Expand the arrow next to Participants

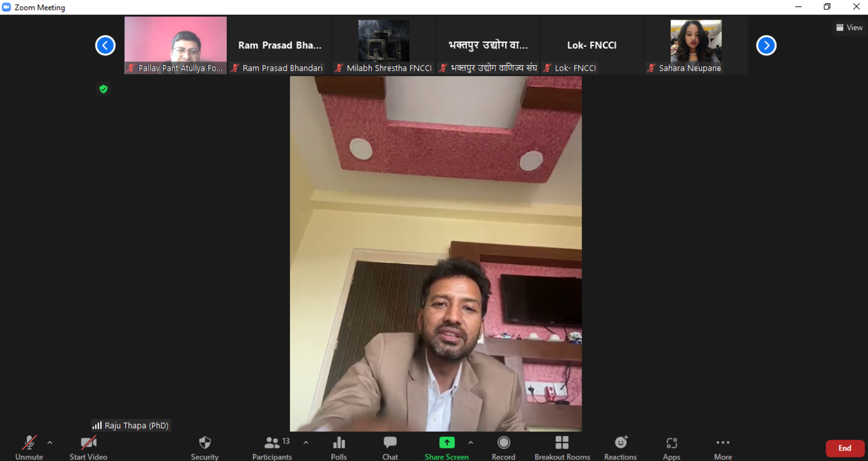coord(306,443)
